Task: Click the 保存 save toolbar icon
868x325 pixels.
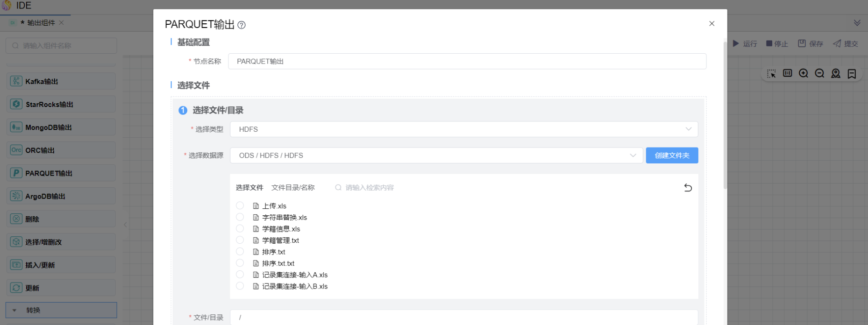Action: coord(802,43)
